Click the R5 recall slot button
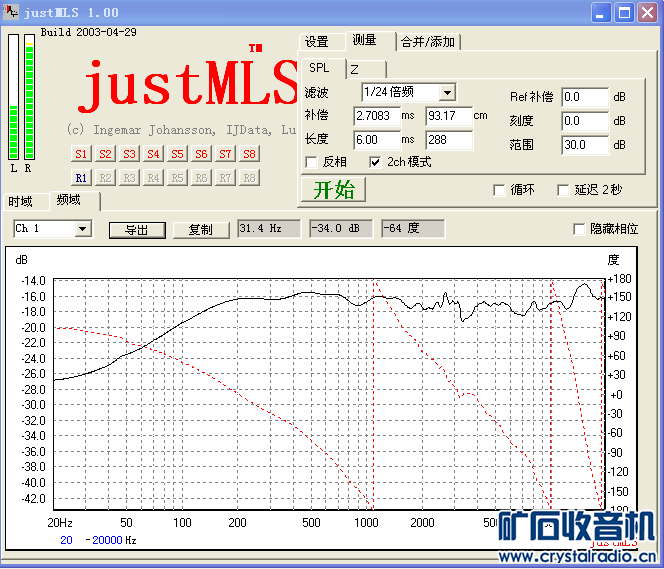This screenshot has height=569, width=664. (177, 178)
